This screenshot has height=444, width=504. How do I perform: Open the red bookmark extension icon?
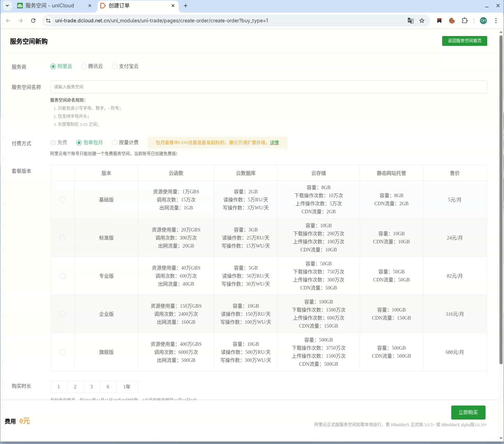(x=439, y=21)
